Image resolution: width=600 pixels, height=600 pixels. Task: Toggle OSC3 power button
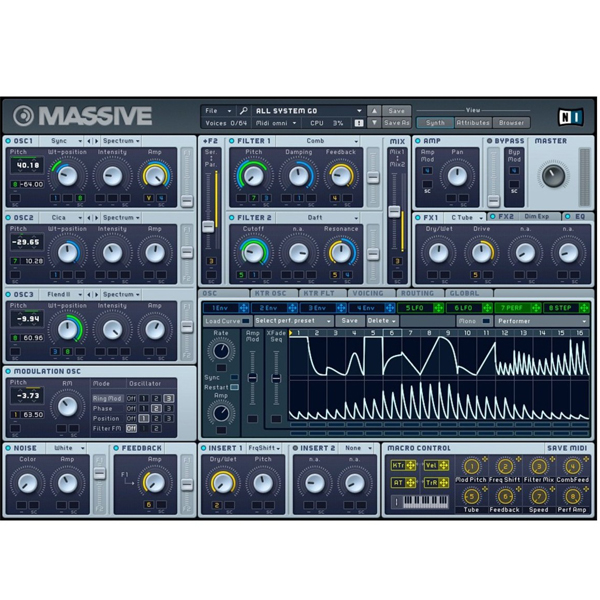(8, 295)
